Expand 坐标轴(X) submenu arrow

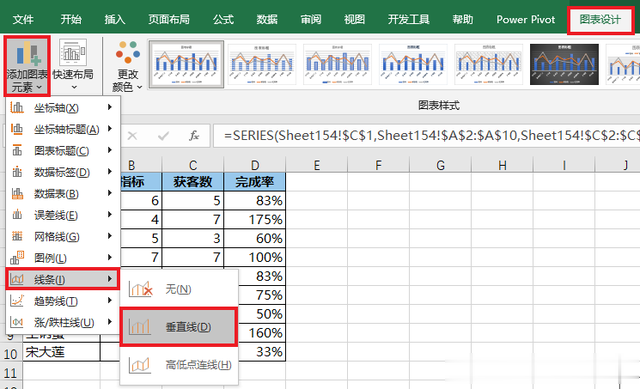click(110, 107)
